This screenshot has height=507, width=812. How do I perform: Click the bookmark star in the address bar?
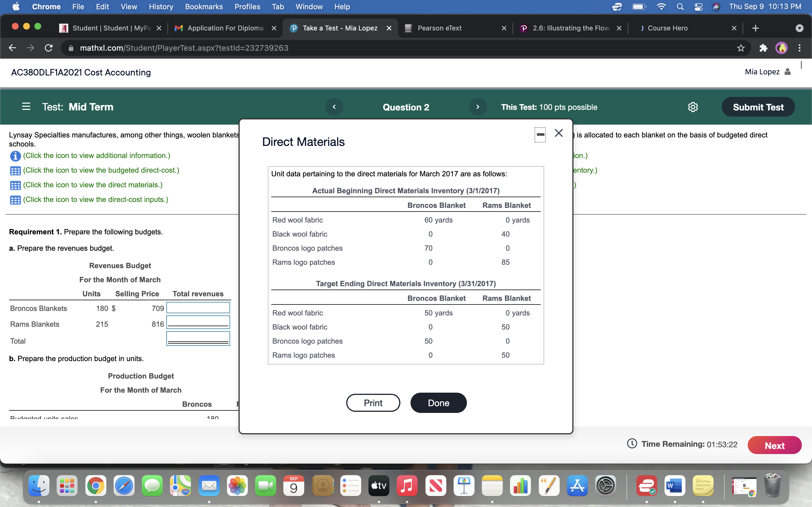(x=740, y=48)
